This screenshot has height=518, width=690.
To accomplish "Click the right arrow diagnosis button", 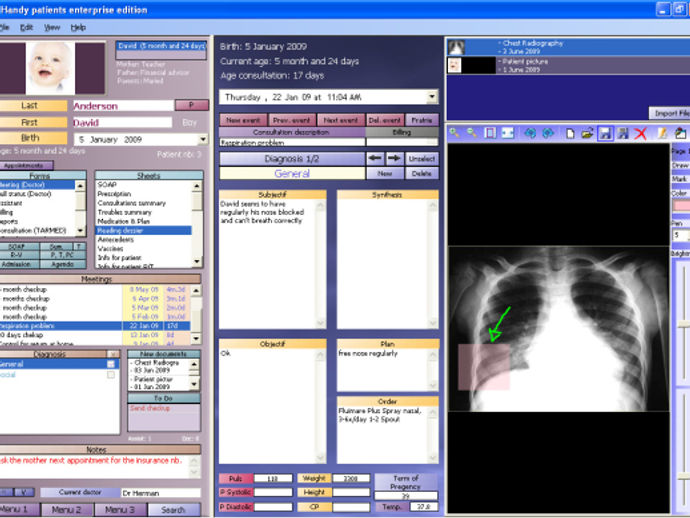I will 394,158.
